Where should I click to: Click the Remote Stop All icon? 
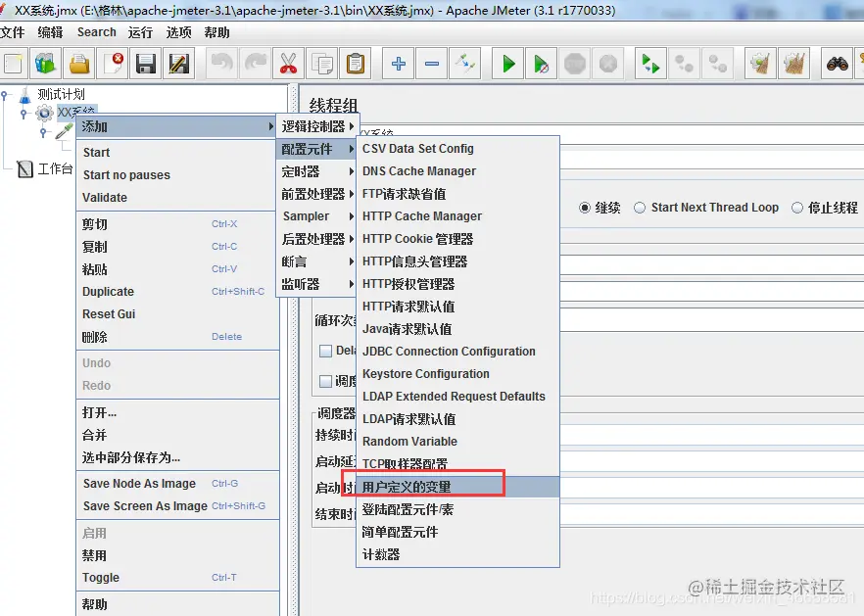[x=685, y=64]
